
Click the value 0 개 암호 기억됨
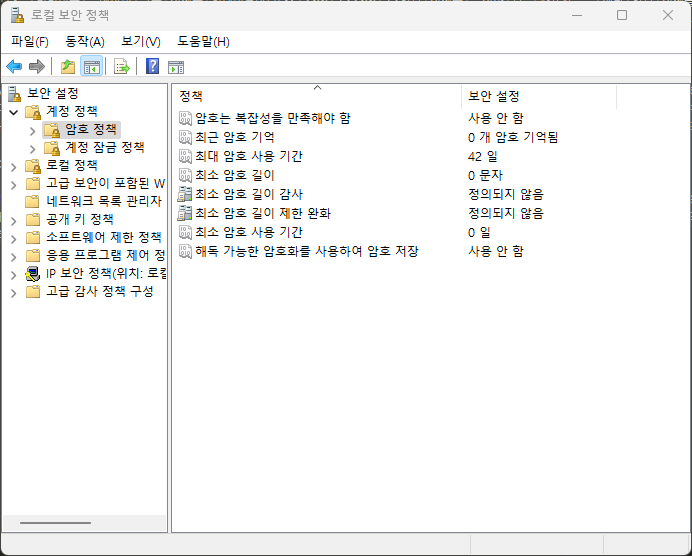[513, 137]
